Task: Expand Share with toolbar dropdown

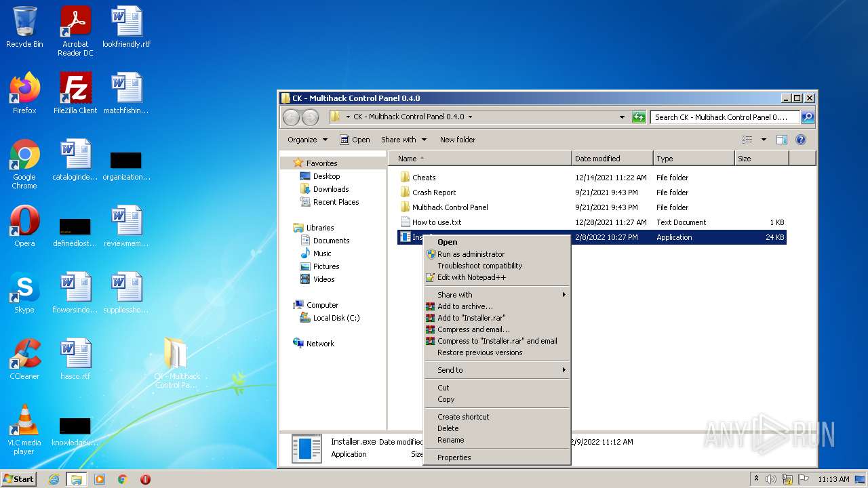Action: [403, 140]
